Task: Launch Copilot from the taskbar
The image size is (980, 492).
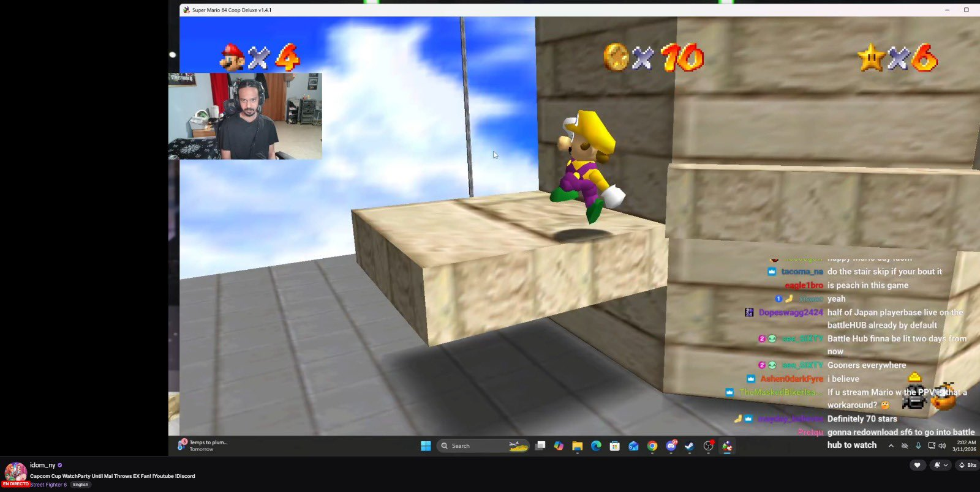Action: click(559, 446)
